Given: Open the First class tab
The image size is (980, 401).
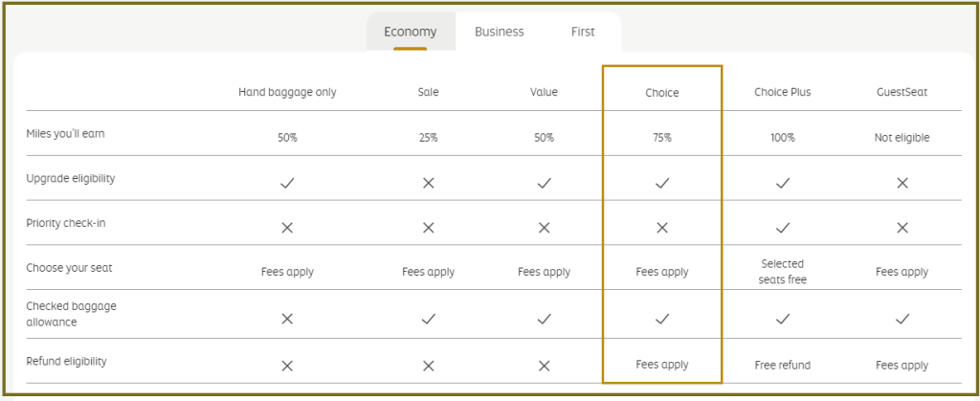Looking at the screenshot, I should (583, 32).
